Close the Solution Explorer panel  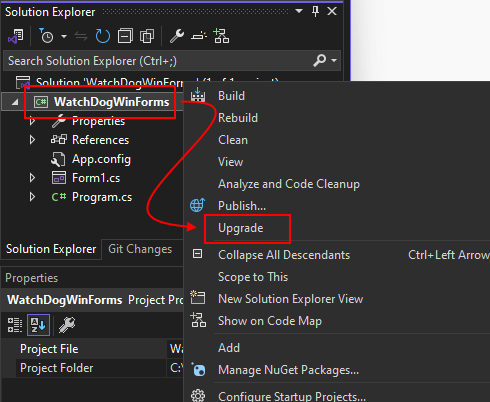332,11
